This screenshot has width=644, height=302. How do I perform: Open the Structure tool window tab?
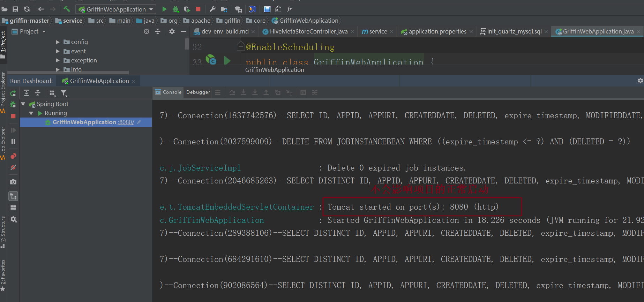pos(3,232)
